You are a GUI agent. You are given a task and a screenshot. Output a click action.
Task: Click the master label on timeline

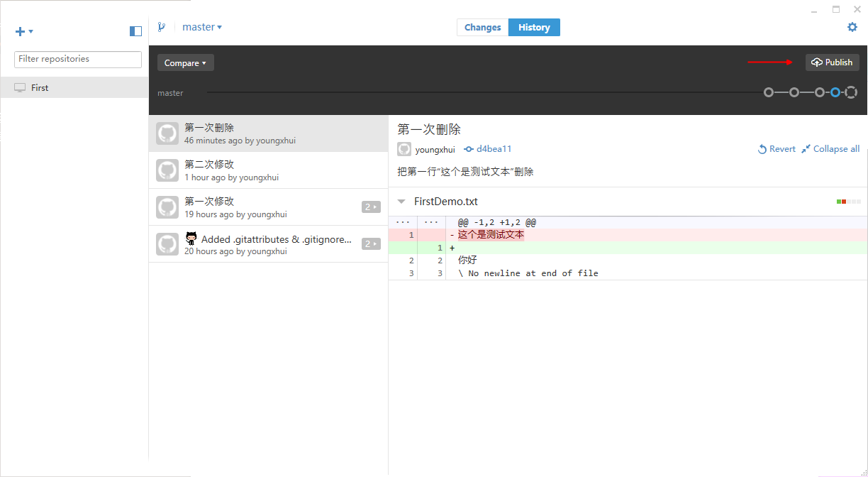170,93
